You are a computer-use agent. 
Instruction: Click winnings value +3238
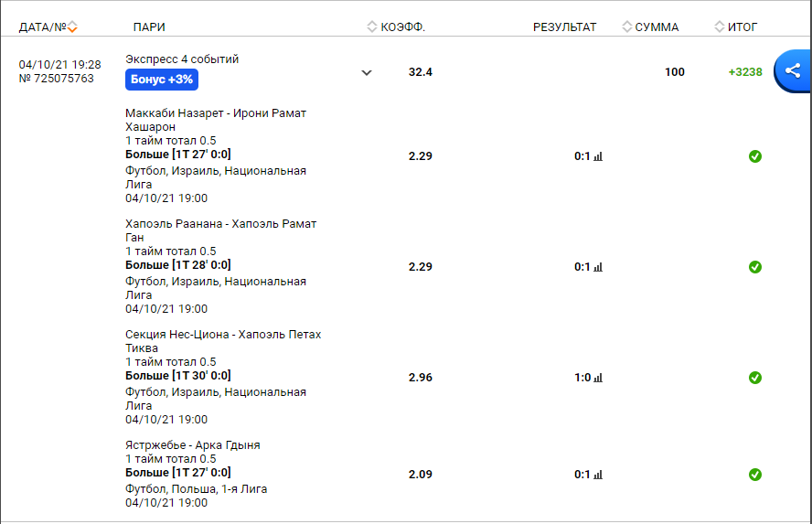coord(745,72)
